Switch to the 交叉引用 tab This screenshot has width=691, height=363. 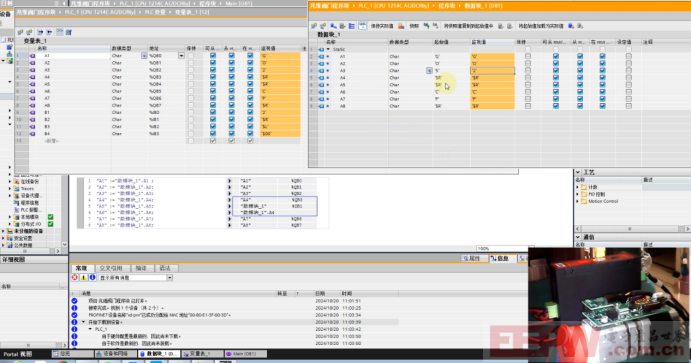pos(111,268)
